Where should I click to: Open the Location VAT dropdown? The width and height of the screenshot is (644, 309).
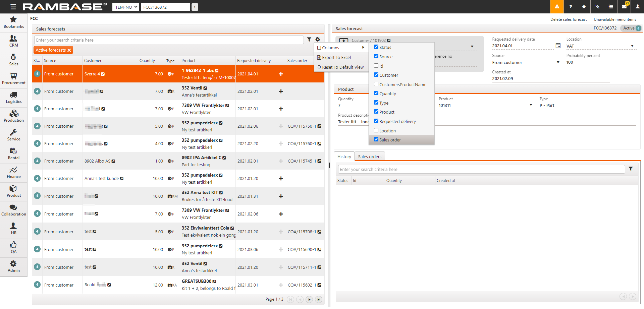coord(632,46)
